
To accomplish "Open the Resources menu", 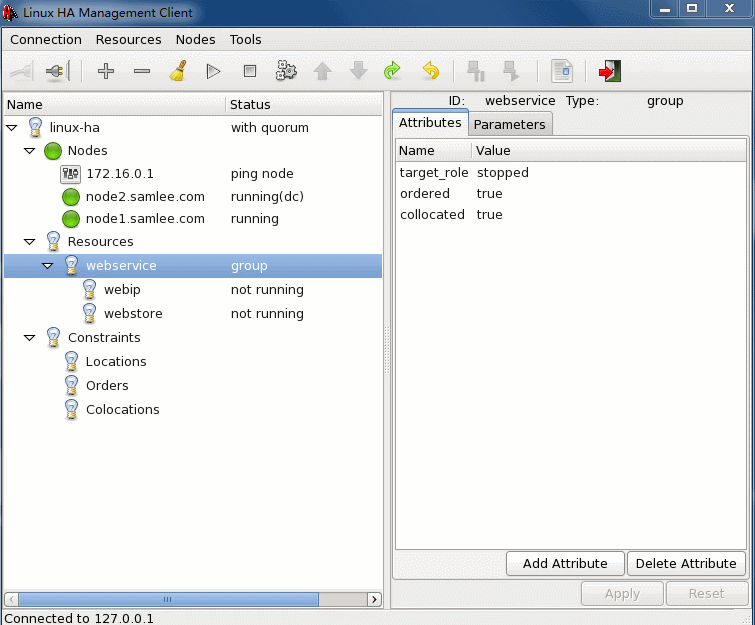I will click(129, 39).
